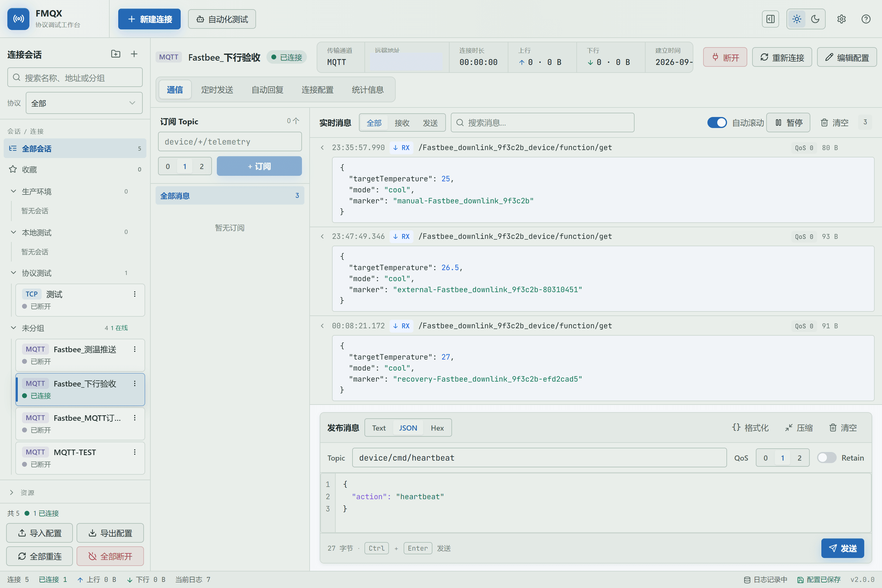Collapse the 00:08:21.172 message chevron
Viewport: 882px width, 588px height.
[322, 326]
